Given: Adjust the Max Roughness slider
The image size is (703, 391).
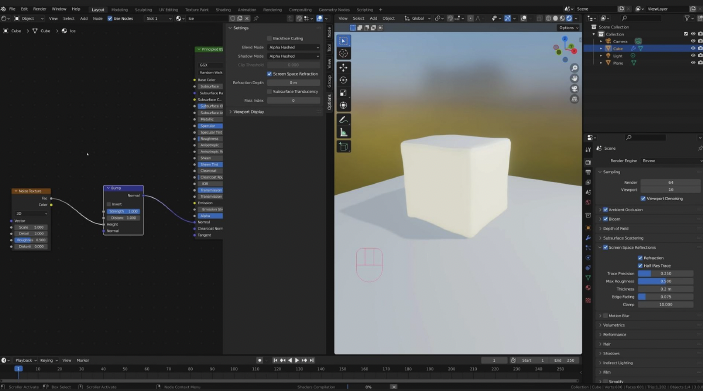Looking at the screenshot, I should click(x=665, y=281).
